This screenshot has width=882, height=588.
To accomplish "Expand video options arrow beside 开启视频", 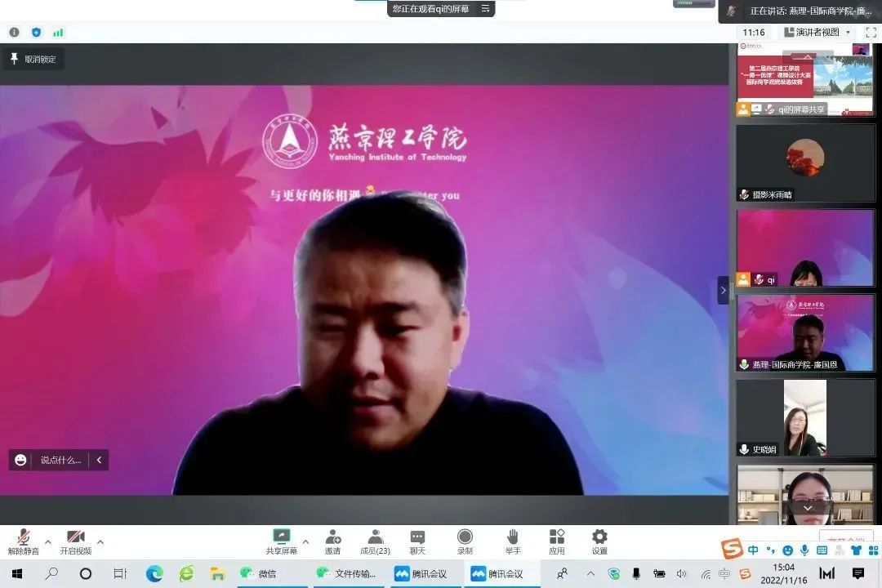I will pos(100,541).
